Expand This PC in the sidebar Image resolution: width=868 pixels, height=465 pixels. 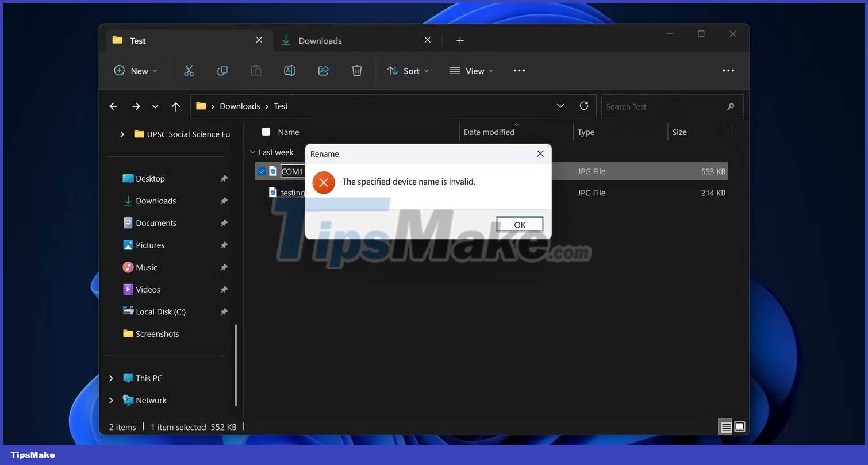click(111, 378)
